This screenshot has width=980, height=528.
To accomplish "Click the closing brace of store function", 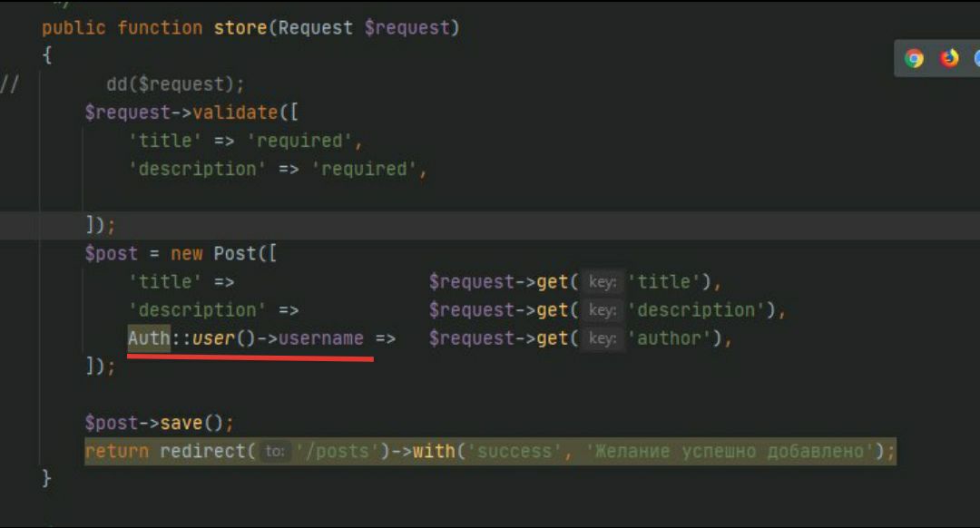I will 47,479.
